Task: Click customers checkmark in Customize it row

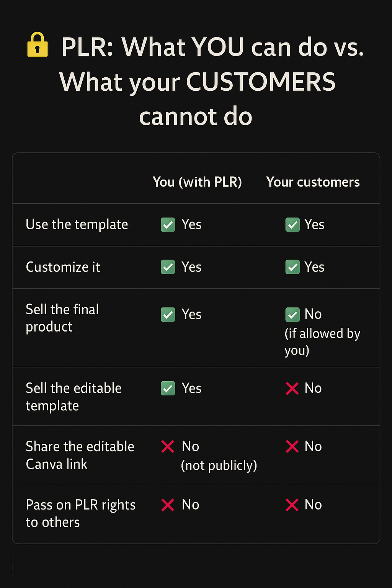Action: [x=292, y=267]
